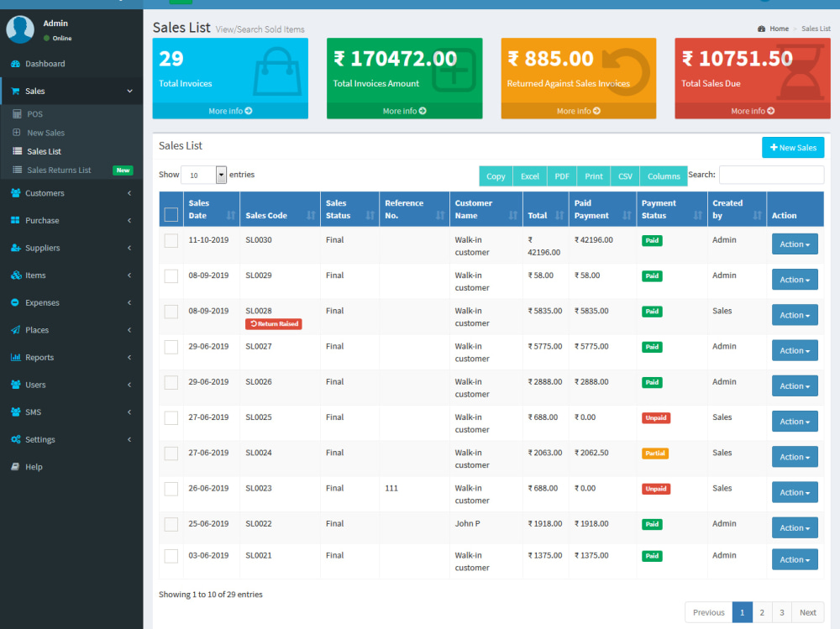The image size is (840, 629).
Task: Open the Dashboard menu item
Action: click(71, 64)
